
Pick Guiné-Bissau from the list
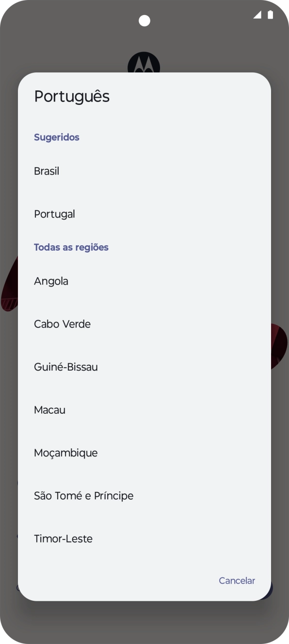tap(65, 367)
